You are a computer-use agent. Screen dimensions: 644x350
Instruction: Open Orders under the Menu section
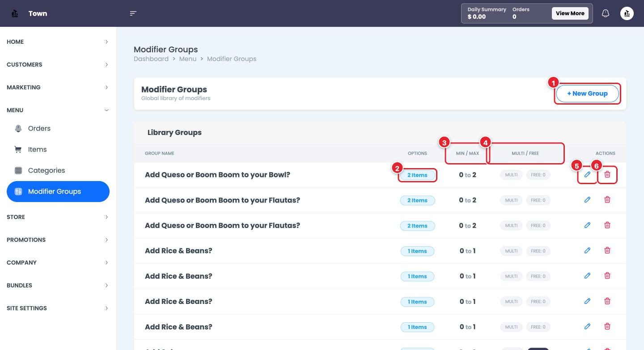coord(58,128)
